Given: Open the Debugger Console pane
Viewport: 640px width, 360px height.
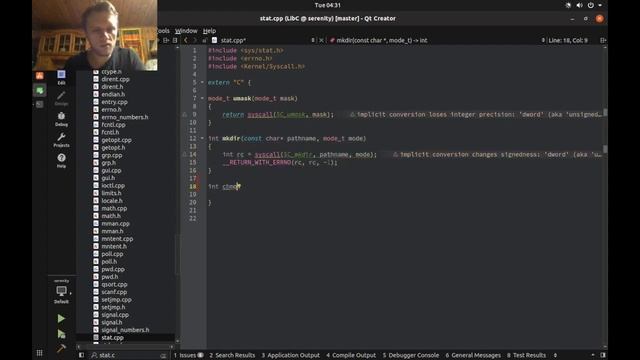Looking at the screenshot, I should coord(411,355).
